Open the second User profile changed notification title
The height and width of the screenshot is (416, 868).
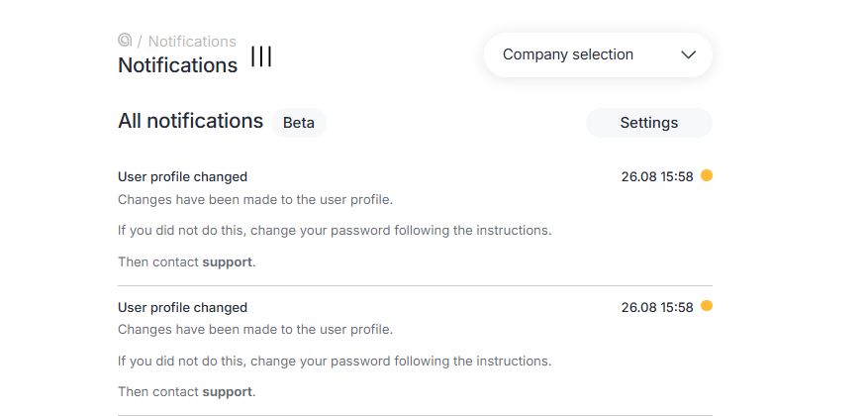(x=182, y=307)
